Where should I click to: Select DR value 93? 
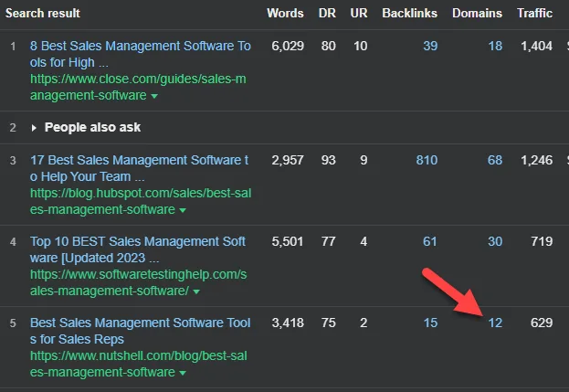328,161
